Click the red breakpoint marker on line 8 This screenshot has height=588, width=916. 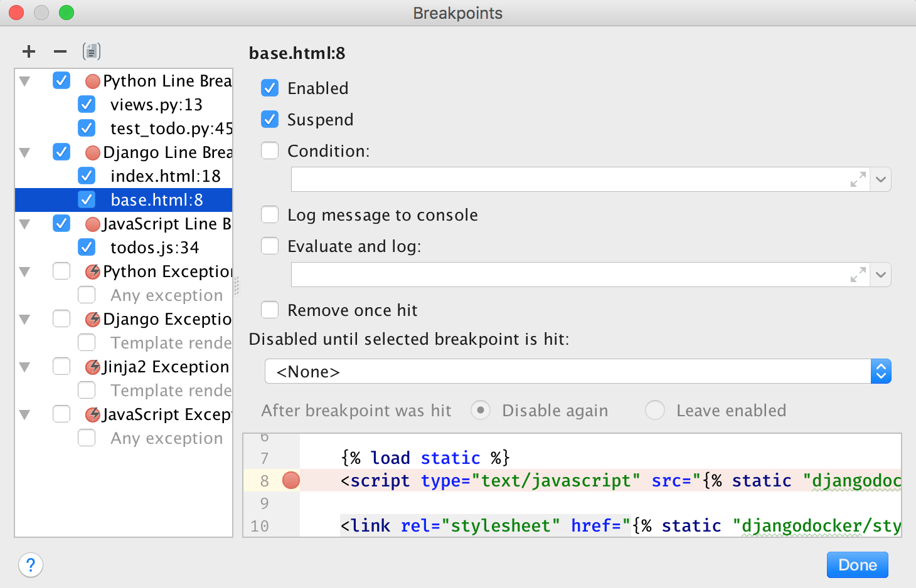(x=291, y=481)
